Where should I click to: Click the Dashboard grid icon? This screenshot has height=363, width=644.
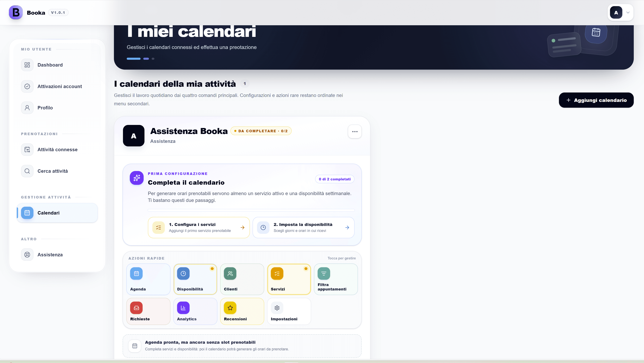[x=27, y=65]
